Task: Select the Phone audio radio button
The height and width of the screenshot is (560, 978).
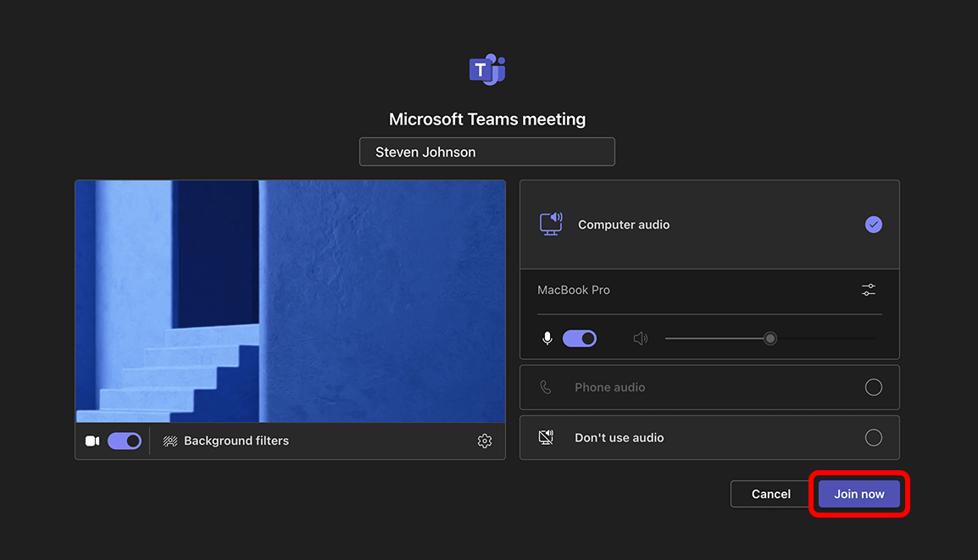Action: click(873, 387)
